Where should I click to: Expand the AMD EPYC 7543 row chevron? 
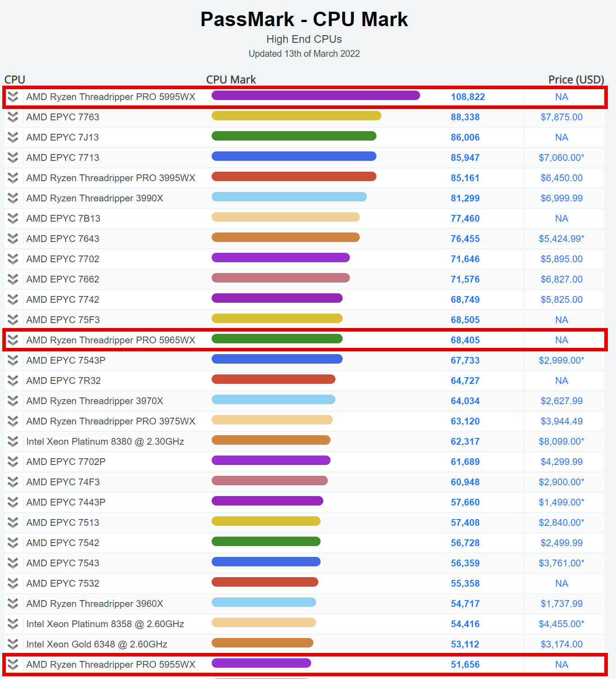[13, 563]
